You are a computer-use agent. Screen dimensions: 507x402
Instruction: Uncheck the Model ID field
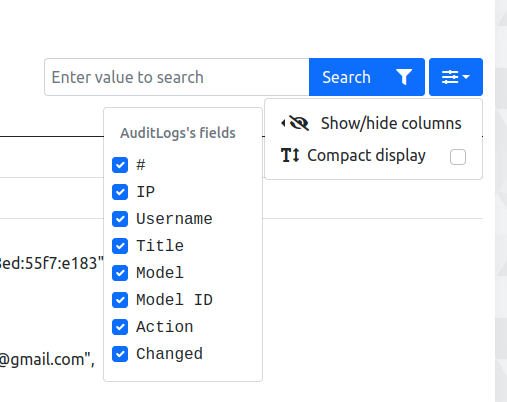pyautogui.click(x=120, y=300)
